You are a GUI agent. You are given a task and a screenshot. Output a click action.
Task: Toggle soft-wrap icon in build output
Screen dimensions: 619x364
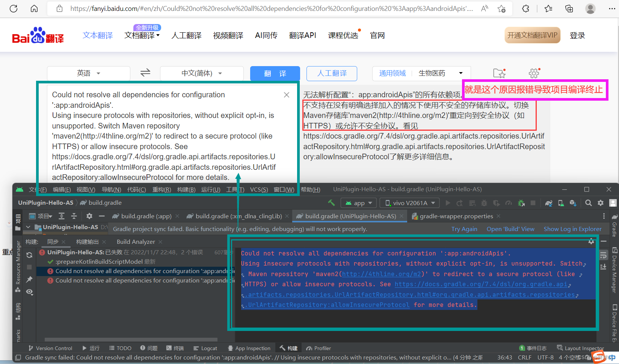pos(603,255)
